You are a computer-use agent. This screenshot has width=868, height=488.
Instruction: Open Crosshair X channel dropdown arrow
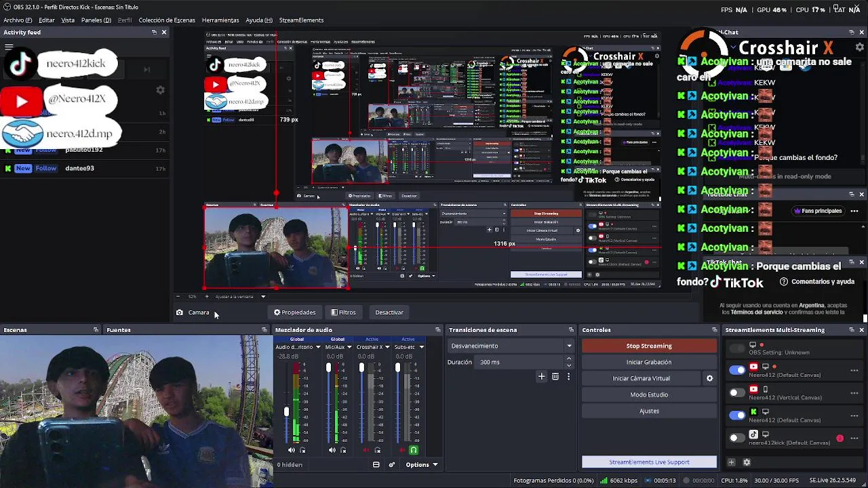[x=389, y=347]
